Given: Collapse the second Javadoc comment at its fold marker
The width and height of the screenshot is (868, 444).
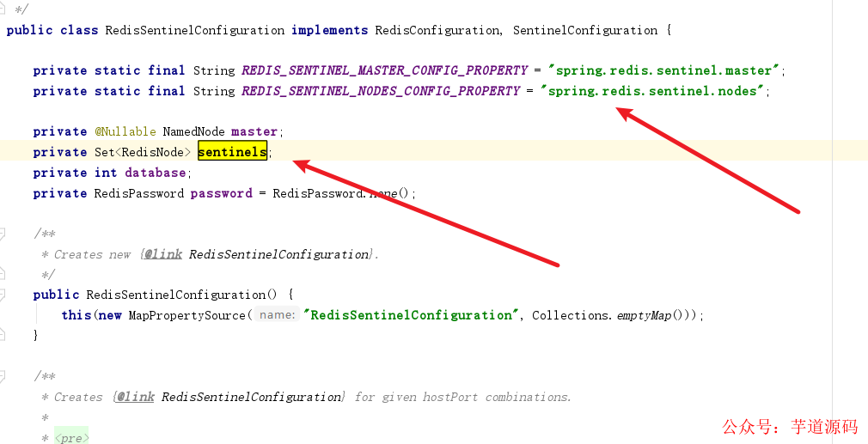Looking at the screenshot, I should pos(3,376).
